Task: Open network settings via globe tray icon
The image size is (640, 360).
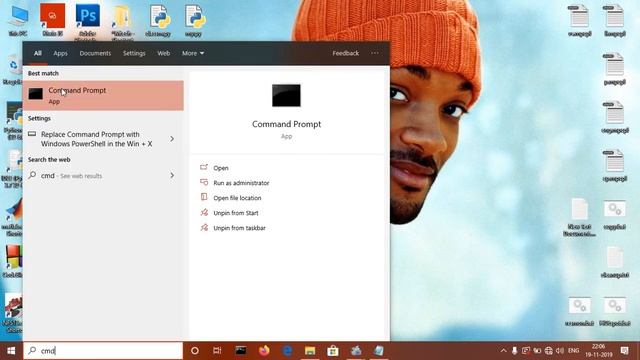Action: click(x=549, y=351)
